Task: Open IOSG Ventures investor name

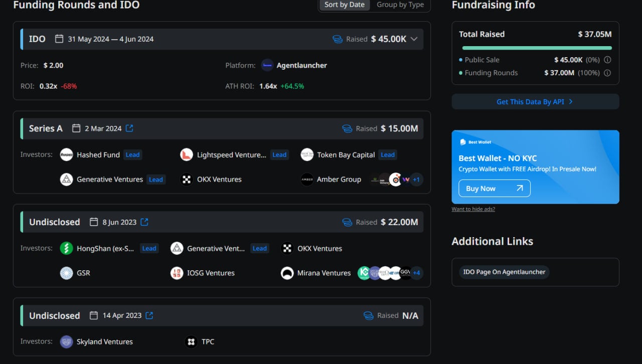Action: (x=211, y=273)
